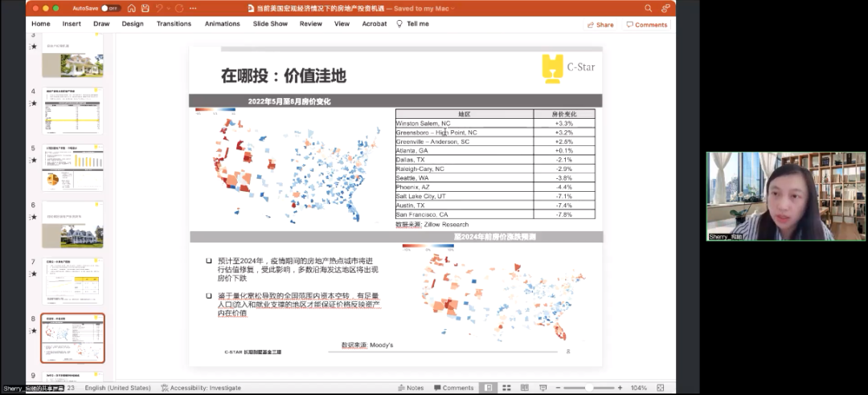Select slide 3 thumbnail
Viewport: 868px width, 395px height.
72,55
